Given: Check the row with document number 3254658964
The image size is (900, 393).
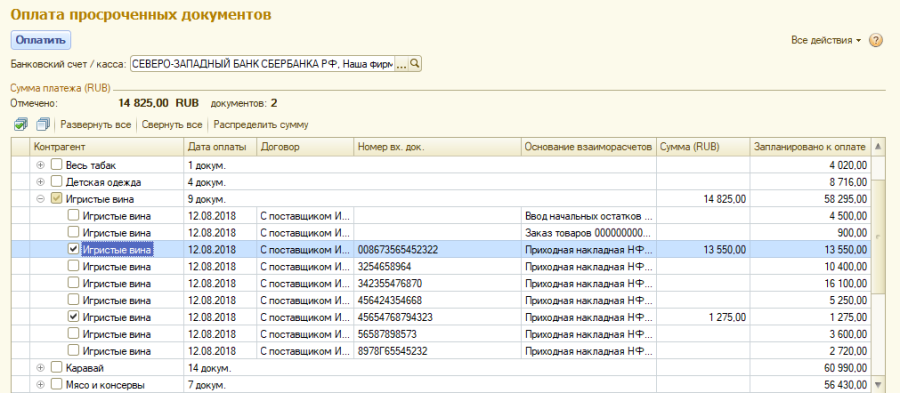Looking at the screenshot, I should pyautogui.click(x=73, y=266).
